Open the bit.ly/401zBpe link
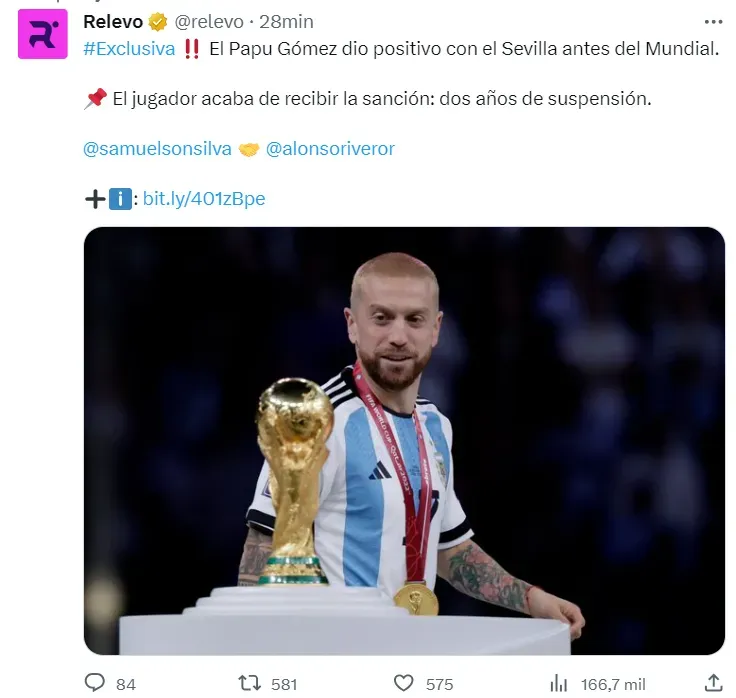The width and height of the screenshot is (736, 698). click(x=204, y=199)
